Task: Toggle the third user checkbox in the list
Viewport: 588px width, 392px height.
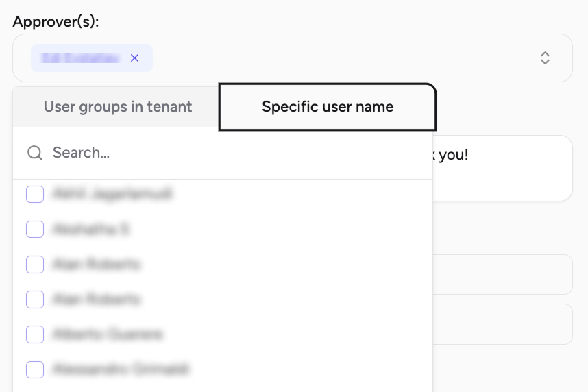Action: coord(35,265)
